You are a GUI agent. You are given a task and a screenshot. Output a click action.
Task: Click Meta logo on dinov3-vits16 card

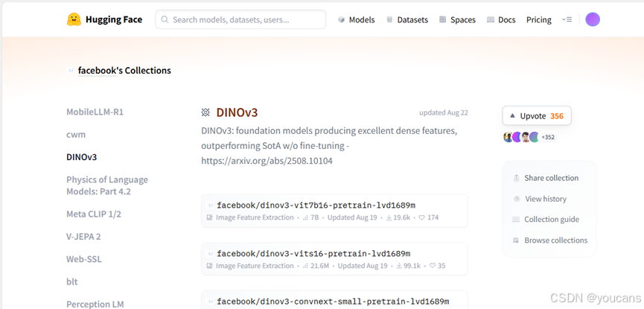(210, 253)
